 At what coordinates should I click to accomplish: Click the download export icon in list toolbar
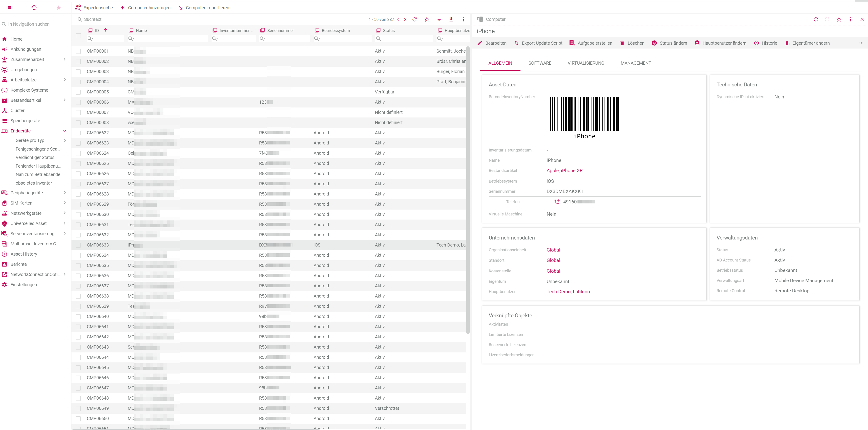tap(451, 19)
